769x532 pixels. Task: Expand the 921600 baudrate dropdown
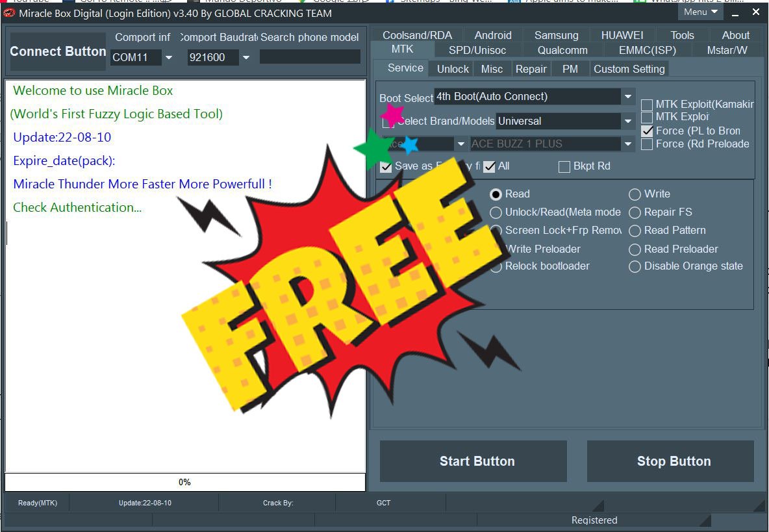[246, 57]
